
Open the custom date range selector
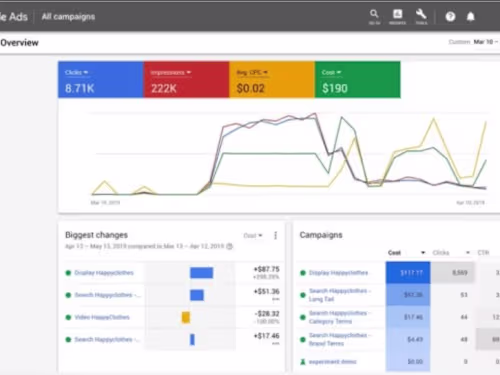(474, 42)
